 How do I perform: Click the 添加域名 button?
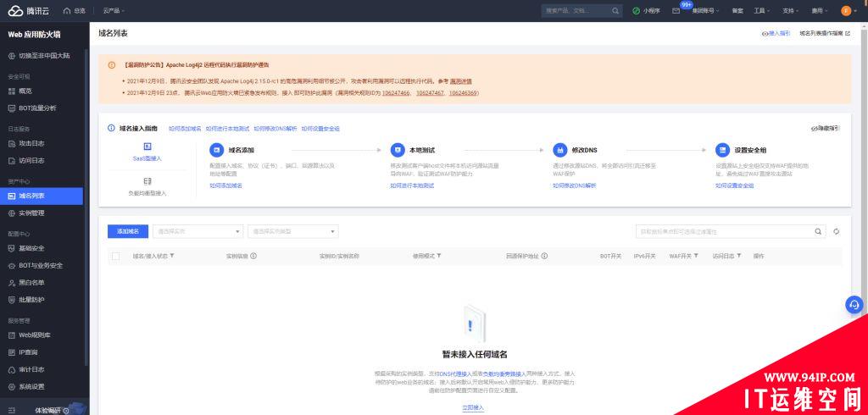(128, 231)
